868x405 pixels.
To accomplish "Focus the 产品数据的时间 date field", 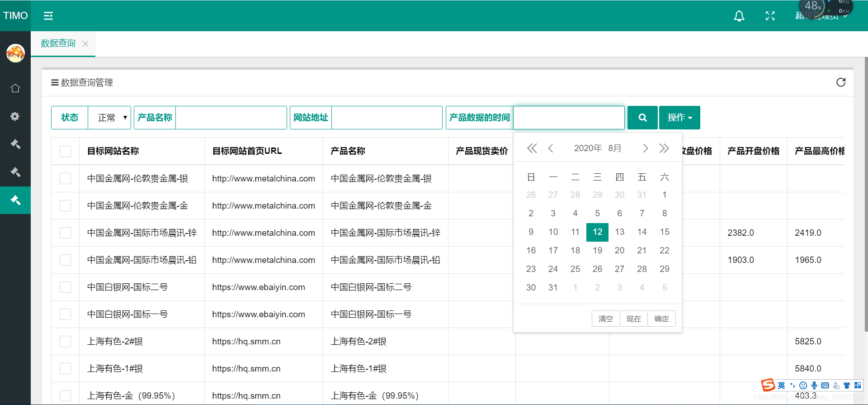I will 569,118.
